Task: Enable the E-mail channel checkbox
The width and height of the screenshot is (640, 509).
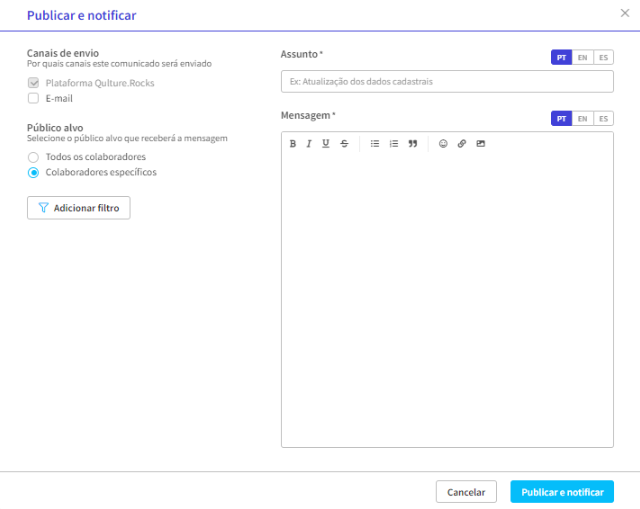Action: coord(33,99)
